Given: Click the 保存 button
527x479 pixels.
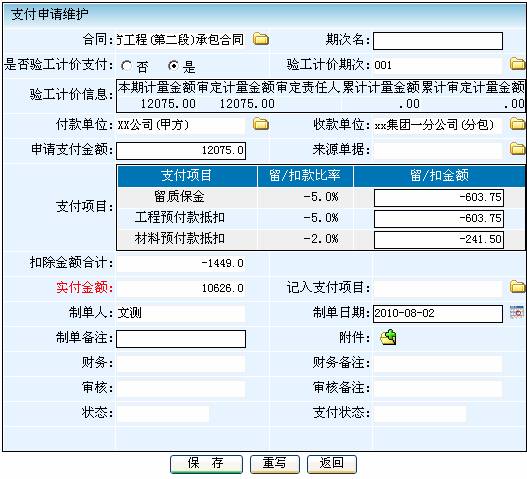Looking at the screenshot, I should point(206,464).
